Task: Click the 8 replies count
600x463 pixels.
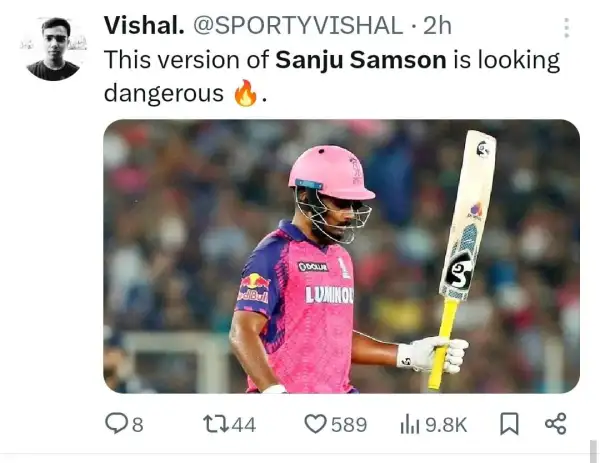Action: [x=138, y=425]
